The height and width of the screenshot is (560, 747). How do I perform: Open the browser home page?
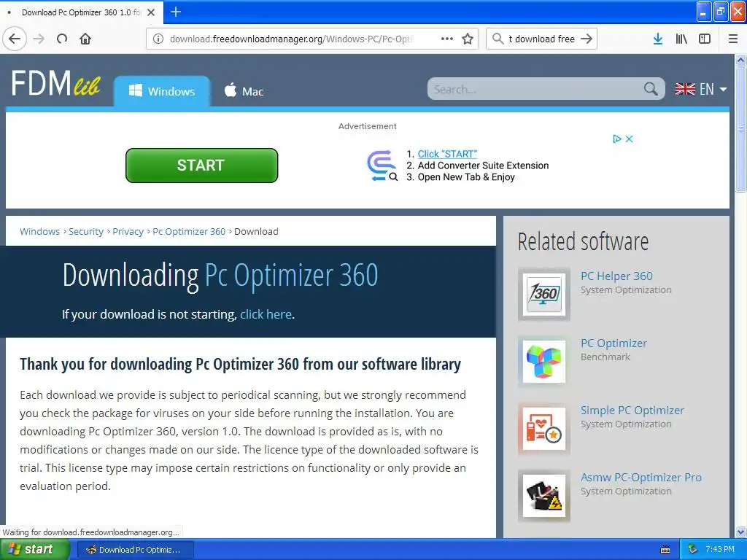(x=85, y=39)
